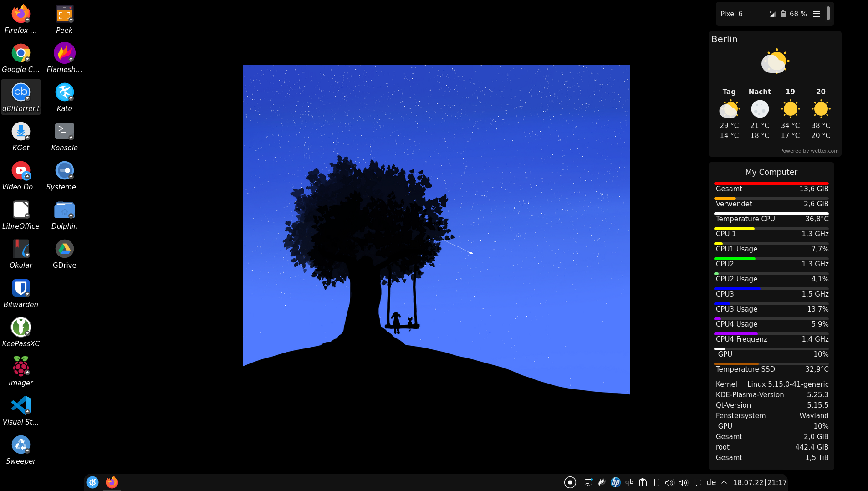Click the 'root' 442,4 GiB disk row

point(771,447)
